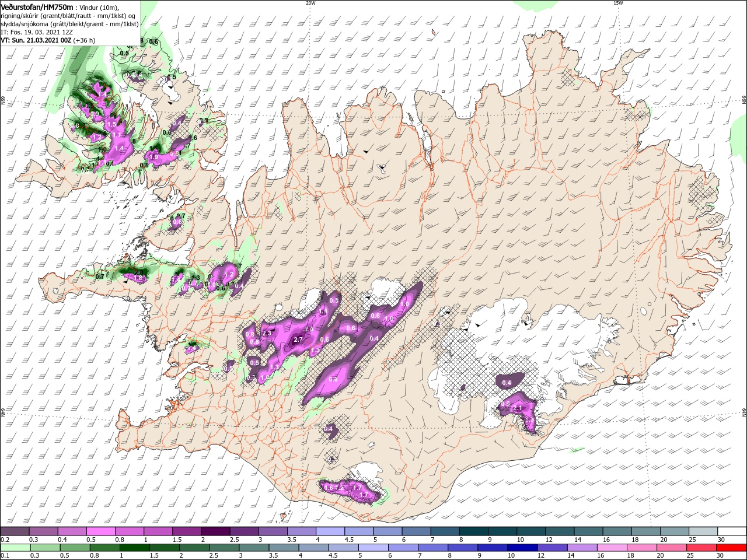The height and width of the screenshot is (560, 747).
Task: Click the dark green 1 swatch in the bottom legend
Action: pos(134,548)
